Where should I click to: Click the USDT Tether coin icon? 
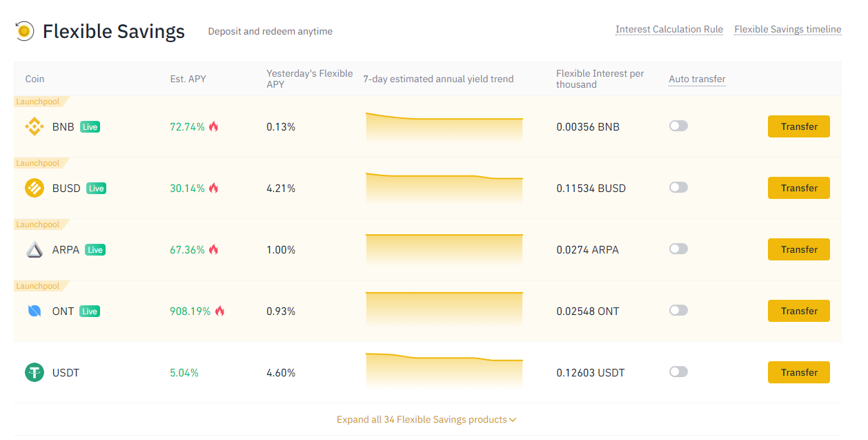coord(34,372)
